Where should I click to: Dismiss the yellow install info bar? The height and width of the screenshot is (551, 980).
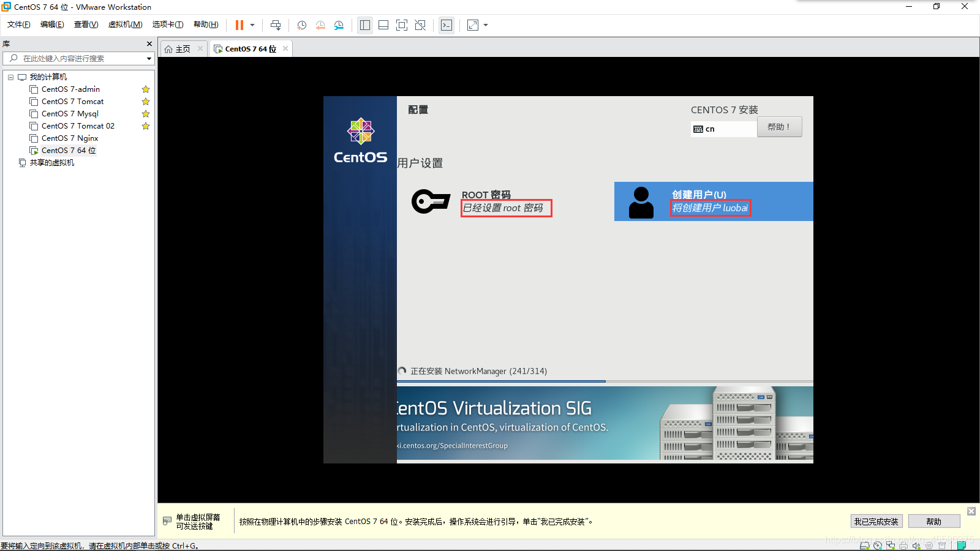click(x=971, y=511)
